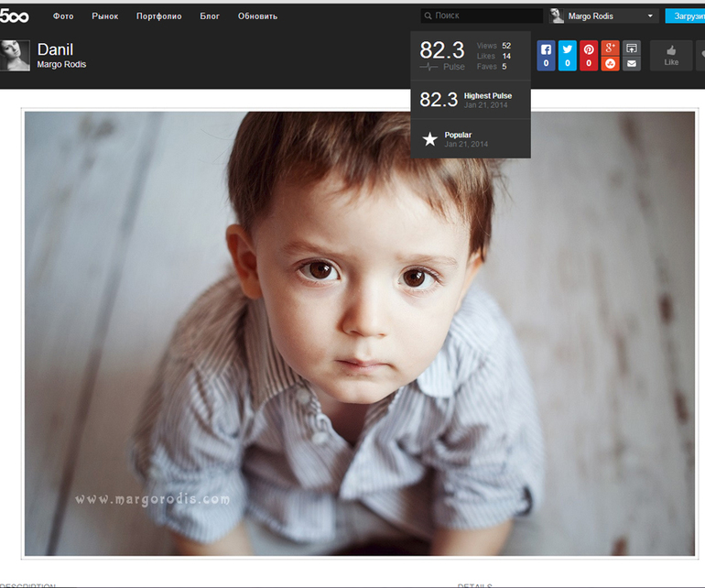Screen dimensions: 705x588
Task: Pin the photo using Pinterest icon
Action: 589,55
